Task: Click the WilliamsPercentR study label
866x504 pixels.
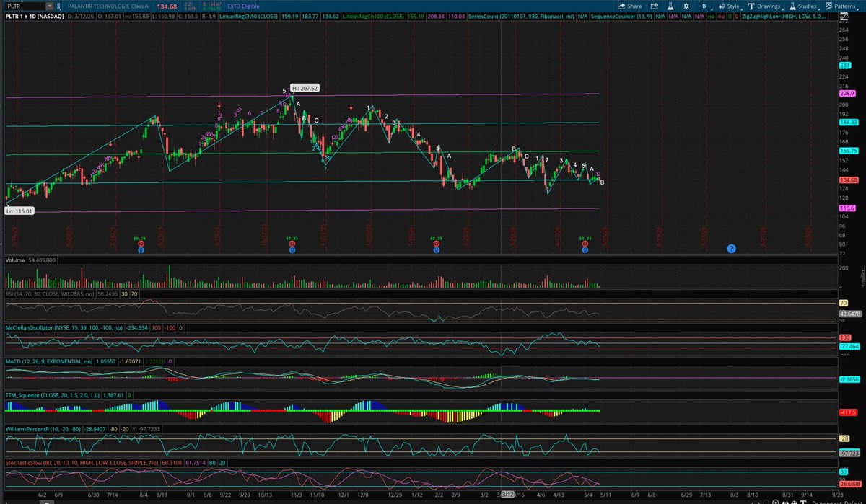Action: click(x=43, y=429)
